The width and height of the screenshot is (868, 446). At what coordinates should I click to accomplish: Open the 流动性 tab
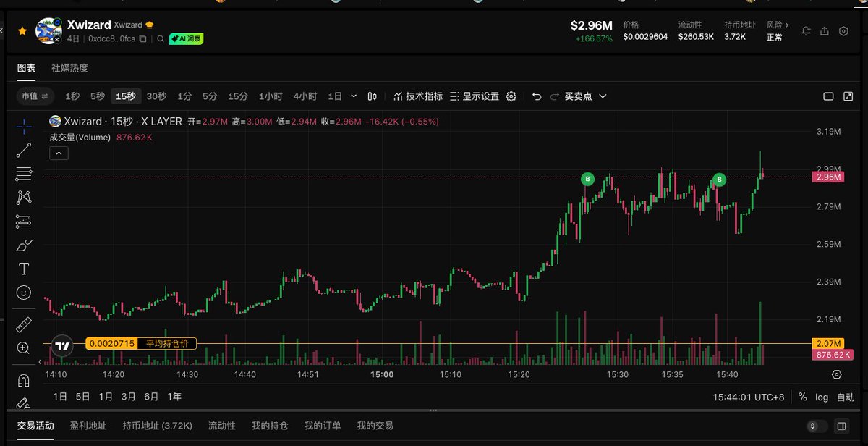coord(222,426)
